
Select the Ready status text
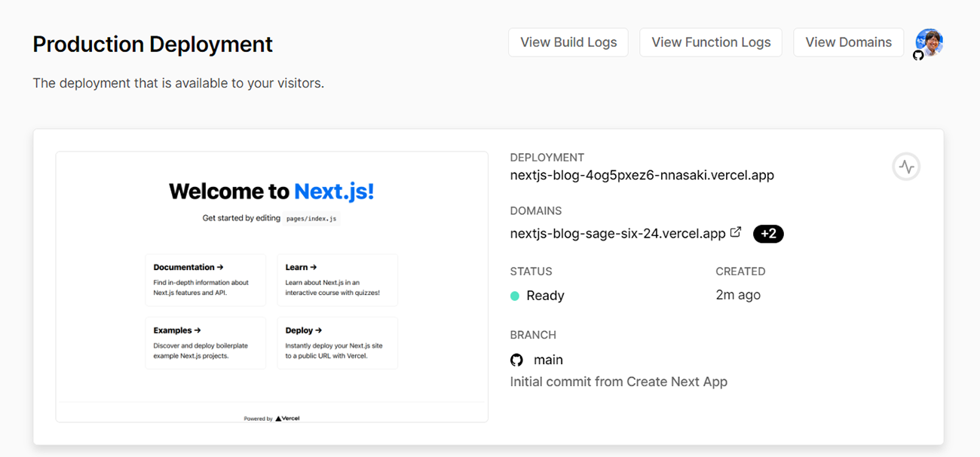coord(546,296)
